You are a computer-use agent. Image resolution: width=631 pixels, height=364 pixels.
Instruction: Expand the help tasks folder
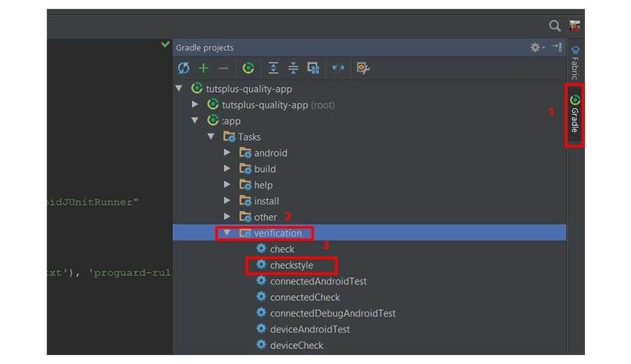(x=227, y=185)
